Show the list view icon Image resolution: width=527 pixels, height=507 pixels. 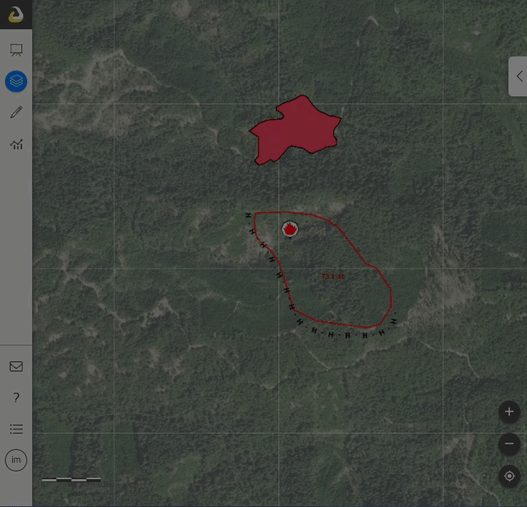point(16,429)
